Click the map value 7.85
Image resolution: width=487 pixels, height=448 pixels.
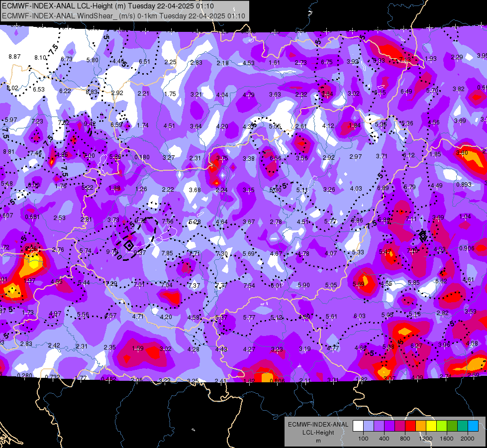(167, 253)
